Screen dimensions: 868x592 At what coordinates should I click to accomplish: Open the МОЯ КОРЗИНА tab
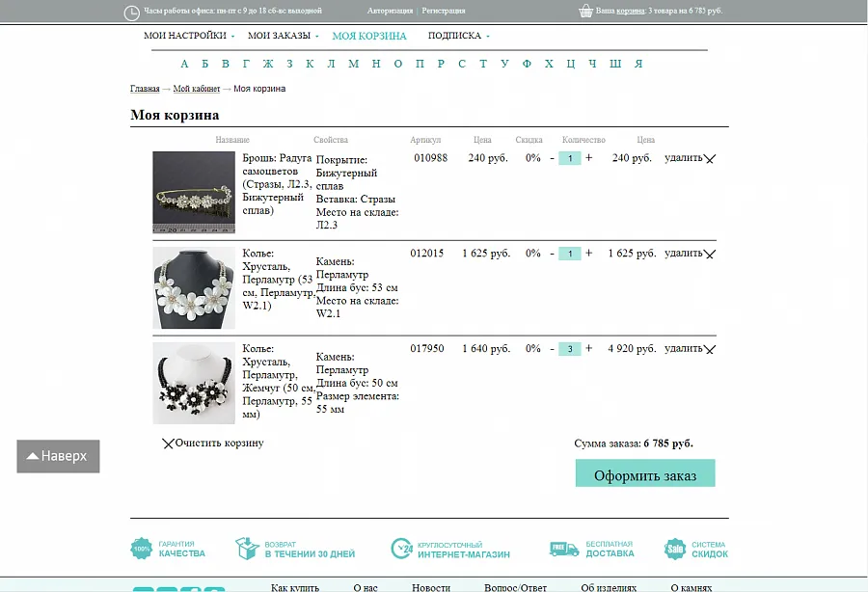tap(369, 36)
